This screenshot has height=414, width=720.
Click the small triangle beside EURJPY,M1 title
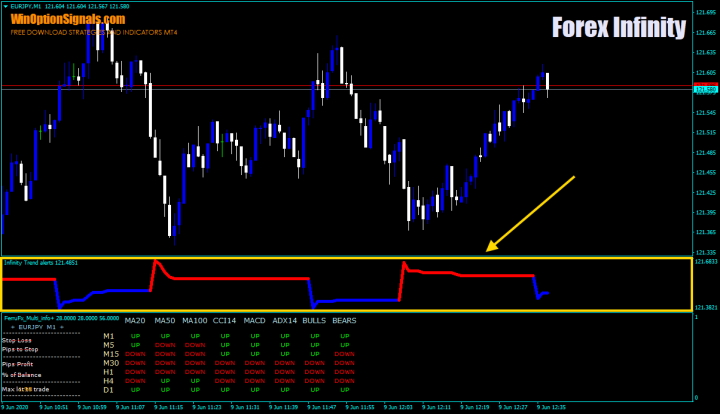[6, 6]
